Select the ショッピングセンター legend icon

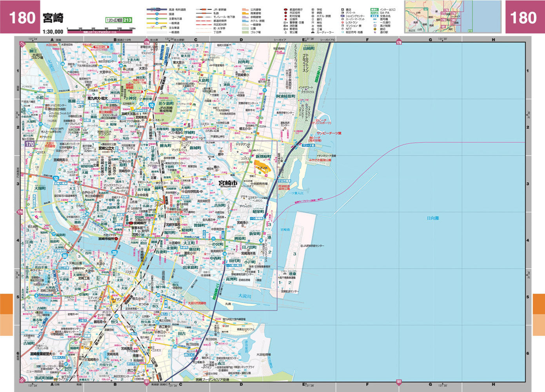click(x=342, y=16)
